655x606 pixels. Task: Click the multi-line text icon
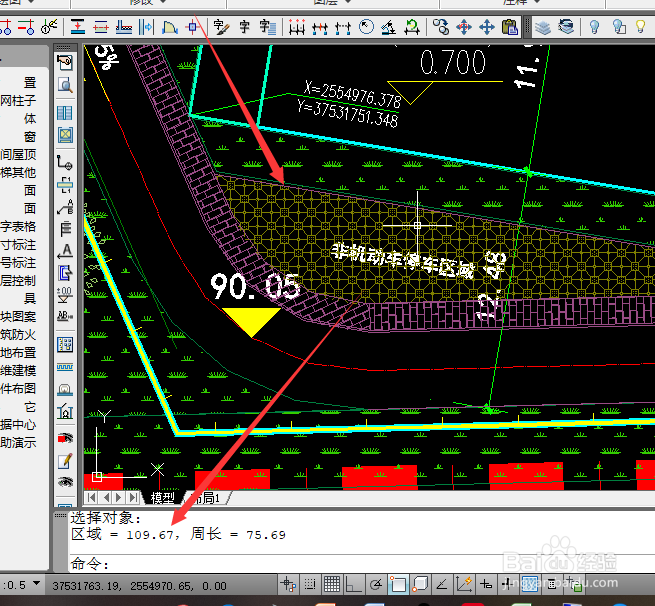coord(267,28)
